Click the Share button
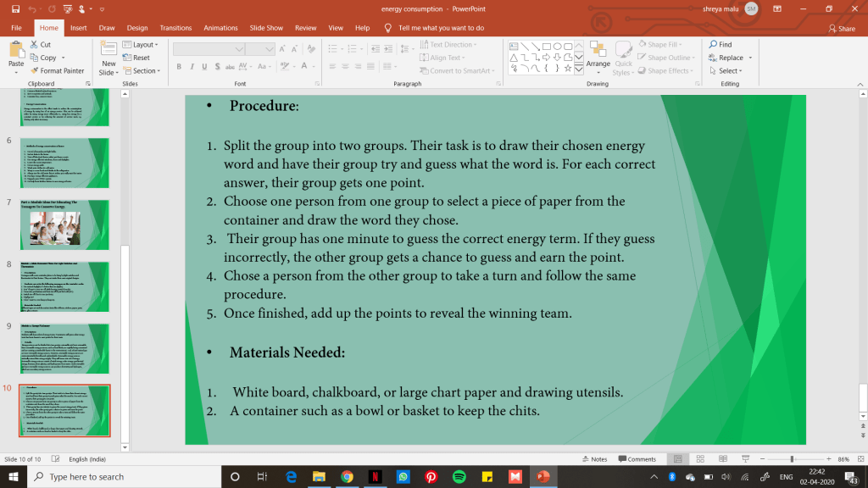The image size is (868, 488). (841, 29)
